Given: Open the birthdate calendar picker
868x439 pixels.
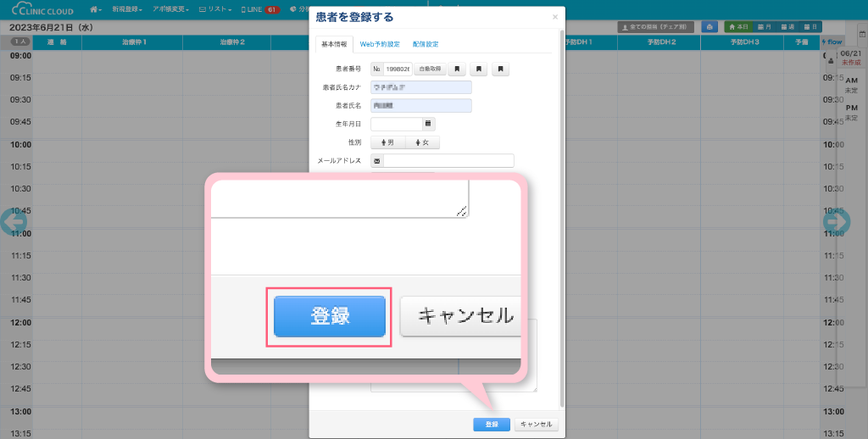Looking at the screenshot, I should point(428,124).
